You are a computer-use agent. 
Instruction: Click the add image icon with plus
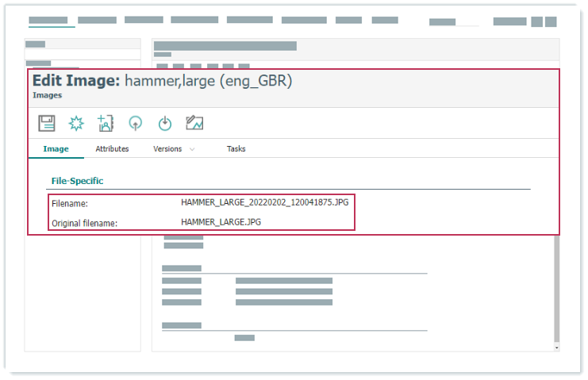pos(106,123)
